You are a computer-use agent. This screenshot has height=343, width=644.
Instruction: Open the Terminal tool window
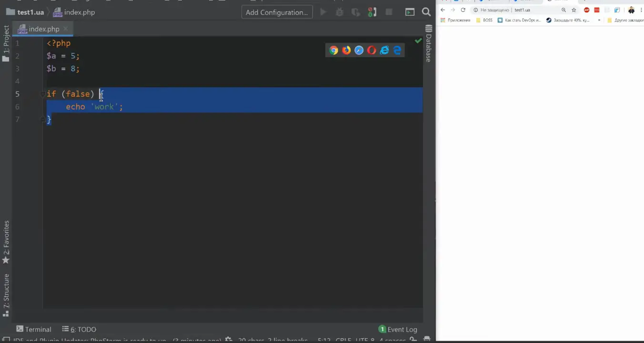34,329
